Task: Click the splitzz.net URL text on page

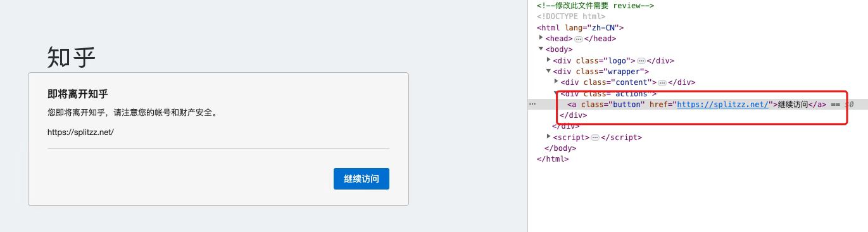Action: click(80, 132)
